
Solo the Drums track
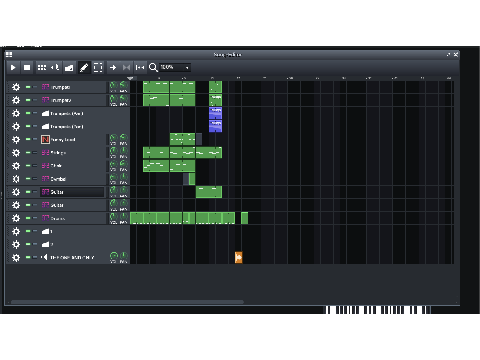pyautogui.click(x=35, y=218)
